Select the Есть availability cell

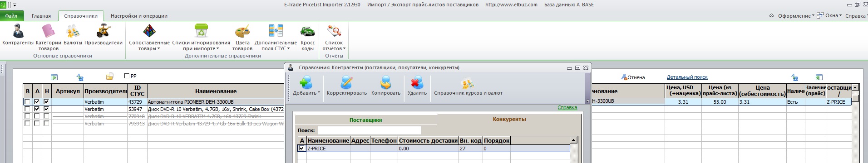pyautogui.click(x=795, y=102)
